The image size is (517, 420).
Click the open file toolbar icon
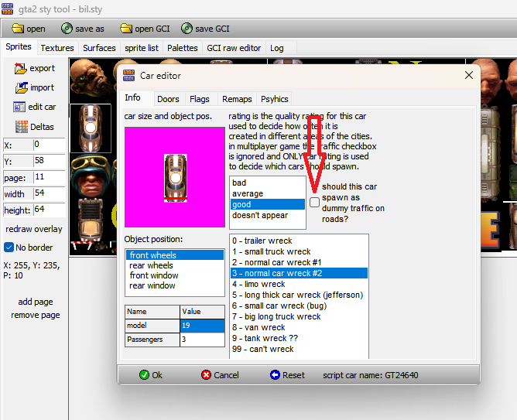click(17, 29)
